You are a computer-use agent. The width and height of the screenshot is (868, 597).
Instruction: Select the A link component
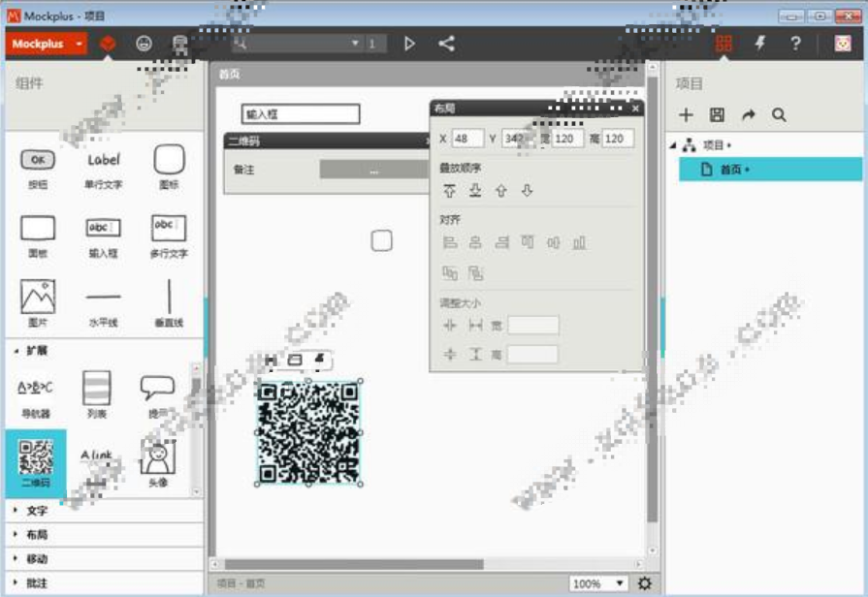point(97,466)
